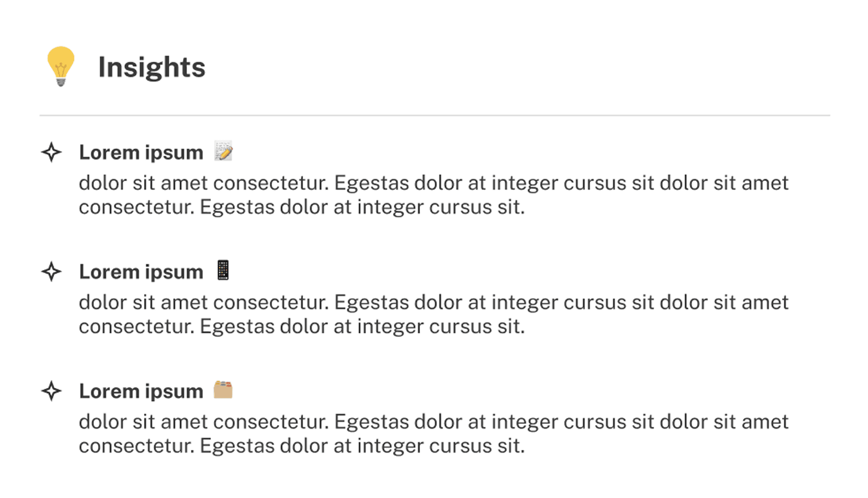Click first line of the second insight description
Image resolution: width=868 pixels, height=498 pixels.
(433, 302)
